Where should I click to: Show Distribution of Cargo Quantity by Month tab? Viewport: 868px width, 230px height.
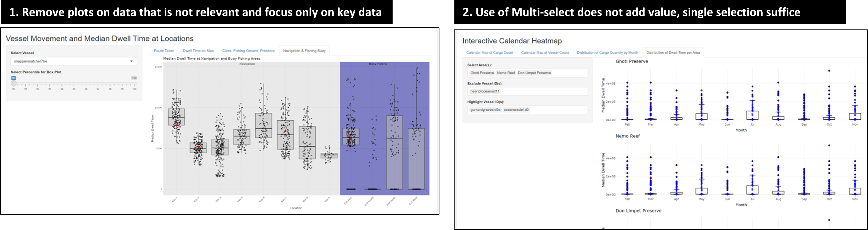click(x=607, y=53)
